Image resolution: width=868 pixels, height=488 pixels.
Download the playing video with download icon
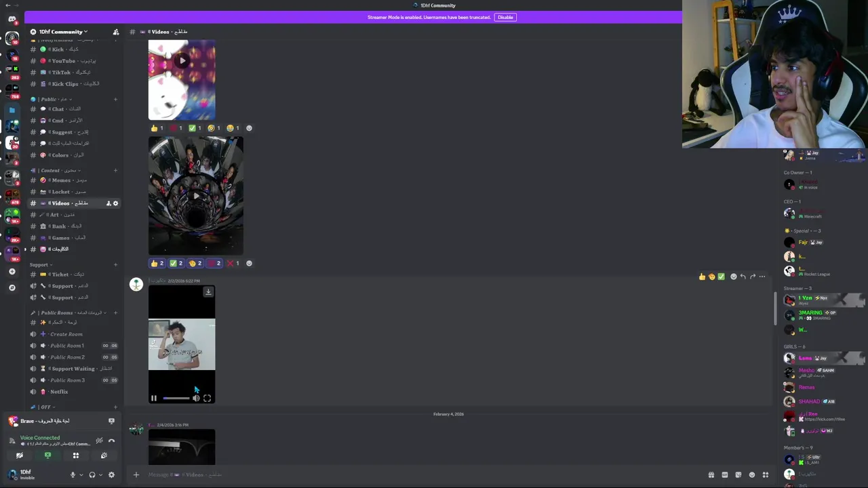(x=208, y=292)
